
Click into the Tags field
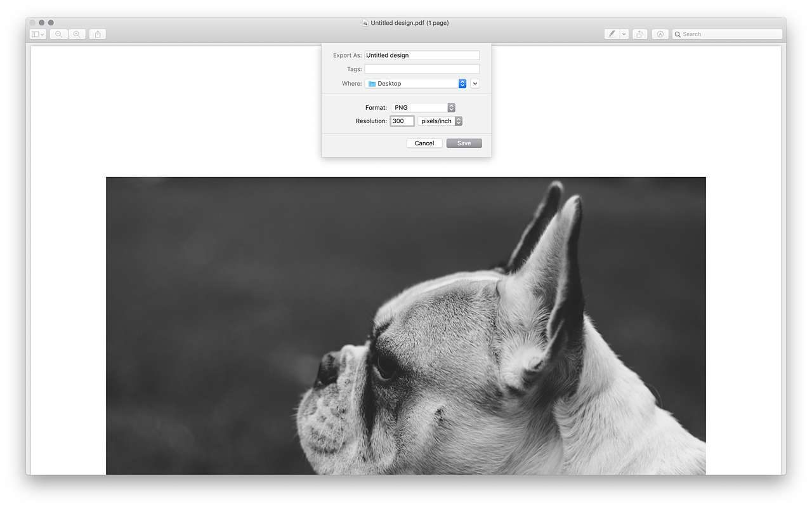[x=422, y=69]
